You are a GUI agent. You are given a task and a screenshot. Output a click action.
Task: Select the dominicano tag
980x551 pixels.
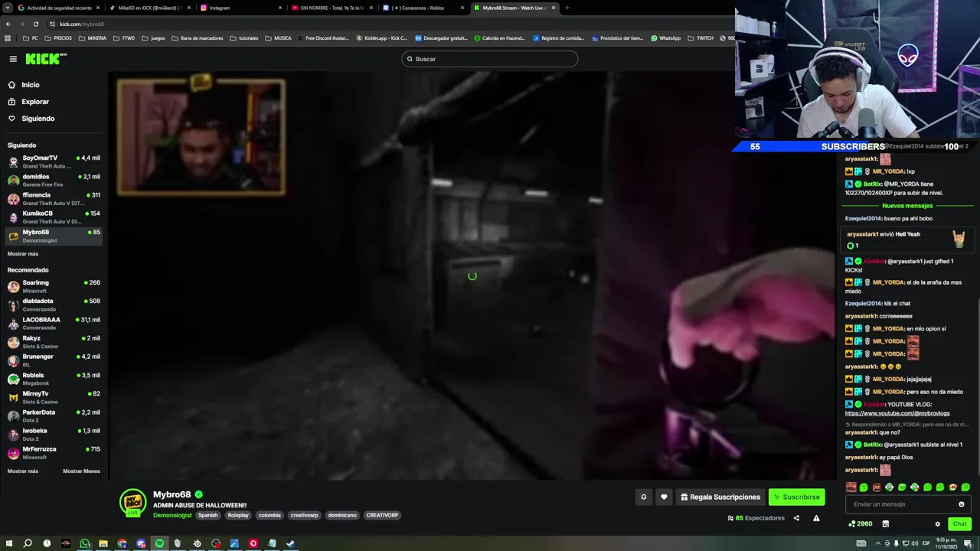point(342,515)
